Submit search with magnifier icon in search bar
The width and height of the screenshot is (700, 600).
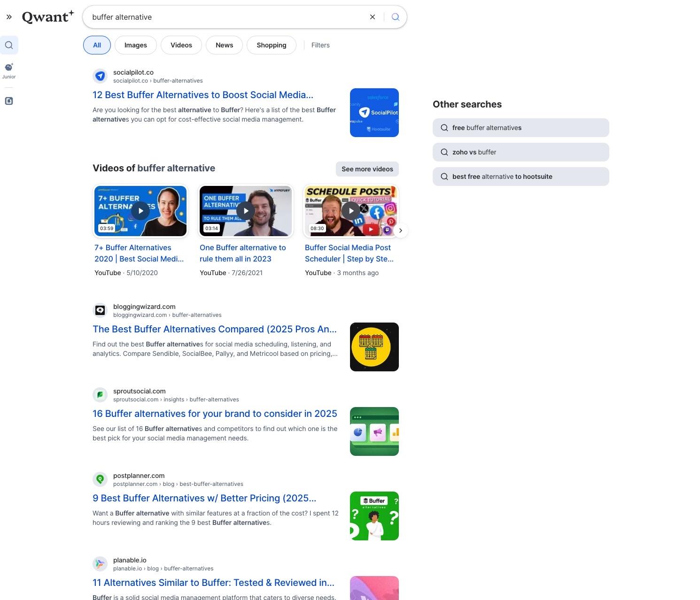coord(396,17)
